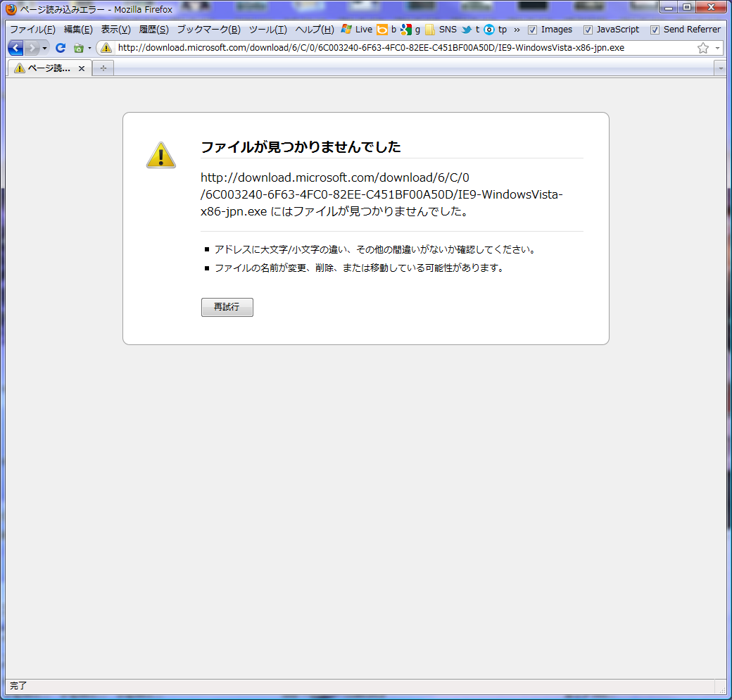Reload the page with the refresh icon

click(x=61, y=48)
